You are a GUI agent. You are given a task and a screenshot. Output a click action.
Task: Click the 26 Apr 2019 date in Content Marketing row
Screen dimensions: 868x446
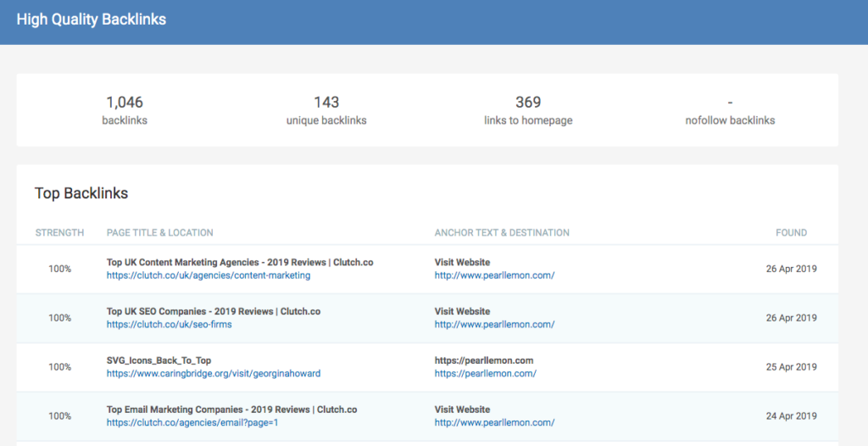coord(792,269)
